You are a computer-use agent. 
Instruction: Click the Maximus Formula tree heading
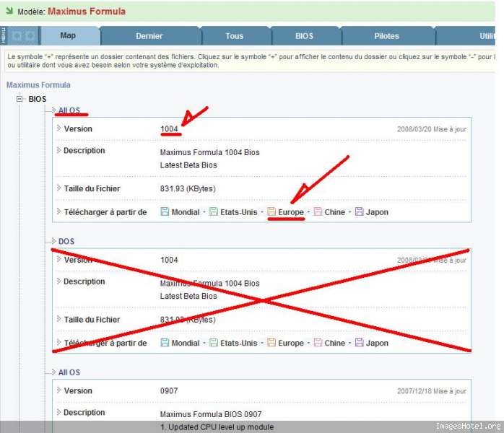click(x=38, y=85)
